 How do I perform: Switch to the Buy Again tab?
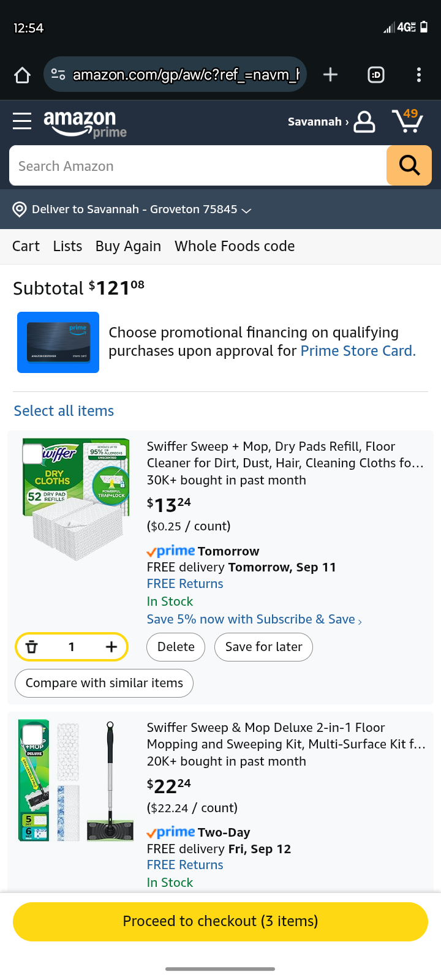point(128,246)
